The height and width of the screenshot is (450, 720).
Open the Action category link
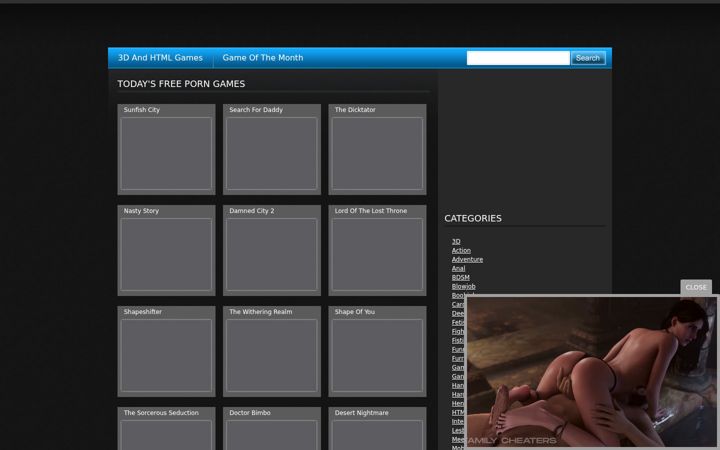pyautogui.click(x=461, y=250)
